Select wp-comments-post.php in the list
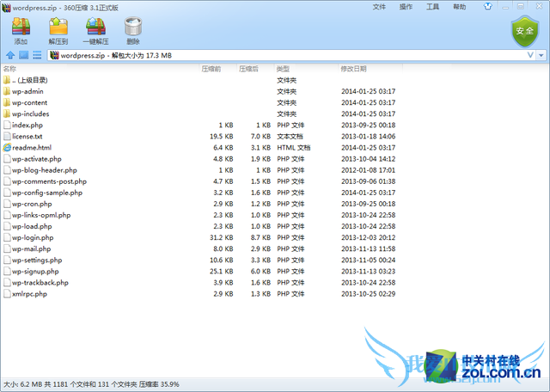 [x=49, y=181]
